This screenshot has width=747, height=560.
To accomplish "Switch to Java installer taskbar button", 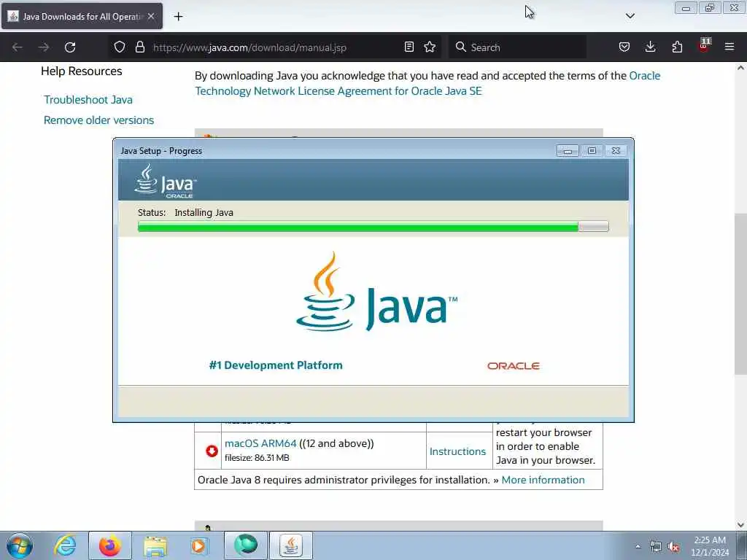I will tap(291, 545).
